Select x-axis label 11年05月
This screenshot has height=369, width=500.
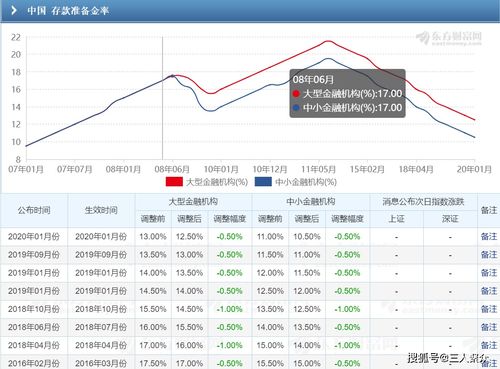[318, 169]
